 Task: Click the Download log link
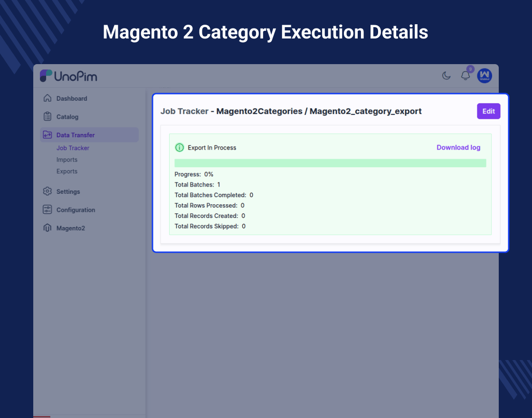458,147
